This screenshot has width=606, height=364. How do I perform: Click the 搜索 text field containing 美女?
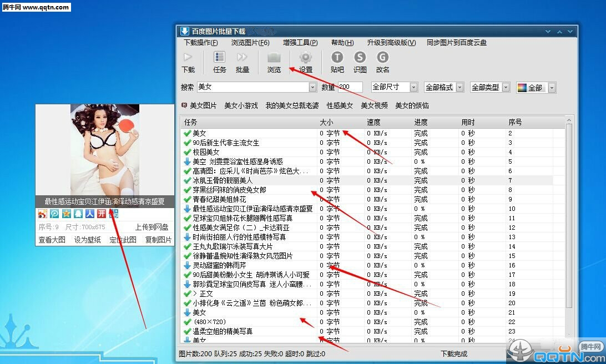253,87
